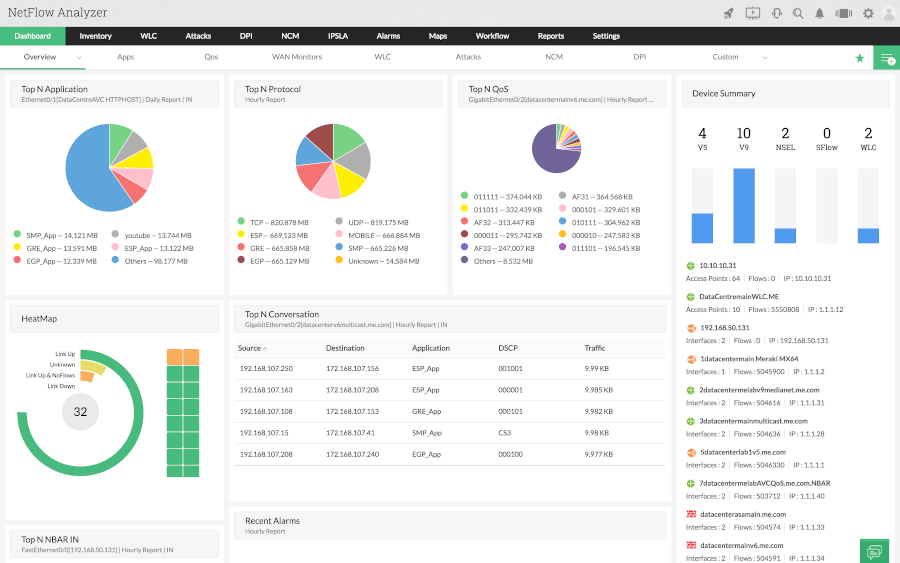Click the headset support icon
The width and height of the screenshot is (900, 563).
click(777, 13)
